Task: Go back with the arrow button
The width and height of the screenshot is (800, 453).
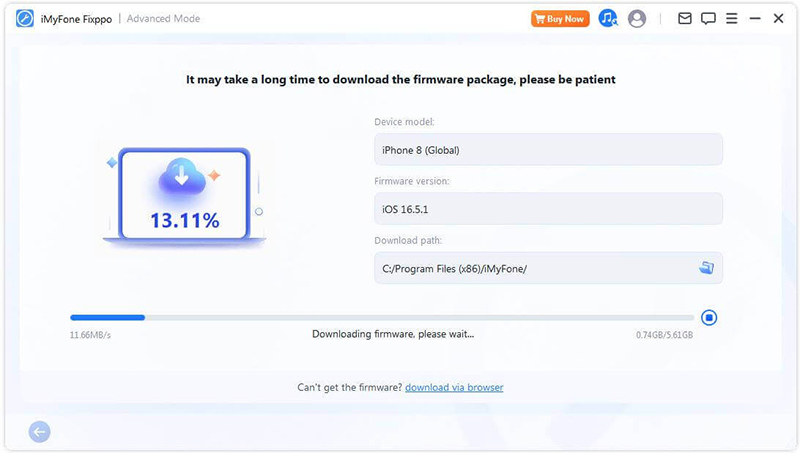Action: pyautogui.click(x=39, y=432)
